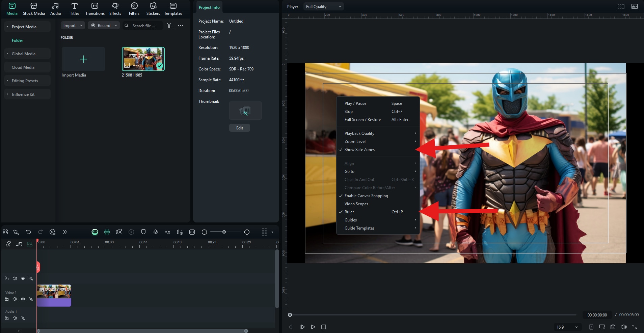Lock the Audio 1 track
644x333 pixels.
7,318
